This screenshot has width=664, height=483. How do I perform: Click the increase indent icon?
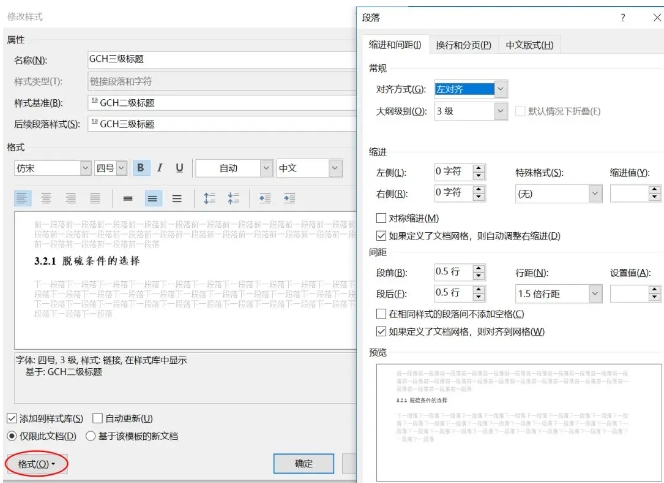pos(290,198)
